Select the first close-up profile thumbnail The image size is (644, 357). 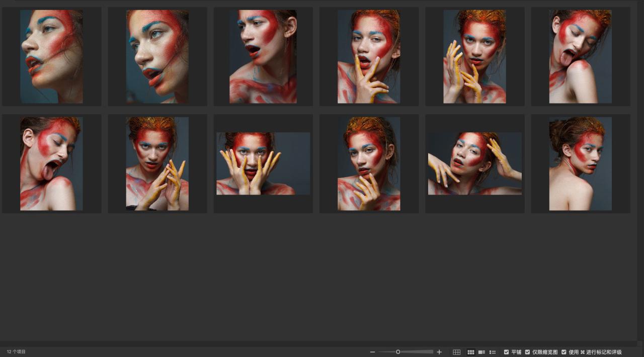(51, 56)
